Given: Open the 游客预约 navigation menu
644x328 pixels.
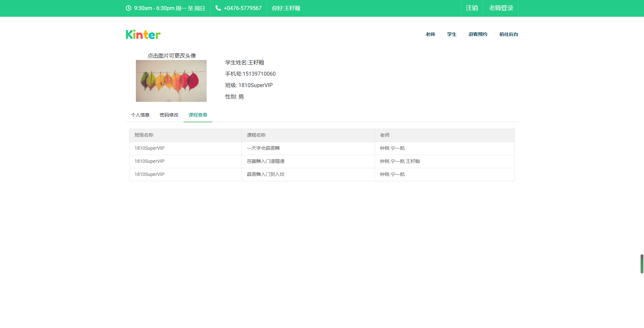Looking at the screenshot, I should [478, 34].
